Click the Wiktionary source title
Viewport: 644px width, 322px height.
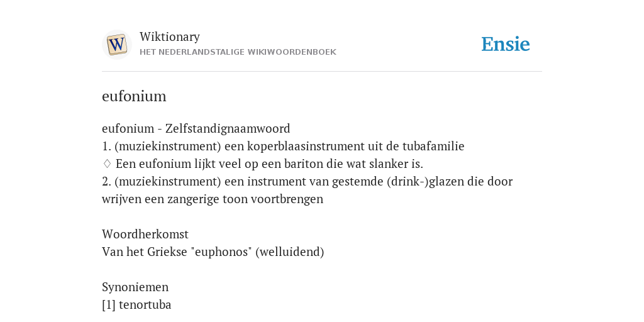[x=170, y=36]
